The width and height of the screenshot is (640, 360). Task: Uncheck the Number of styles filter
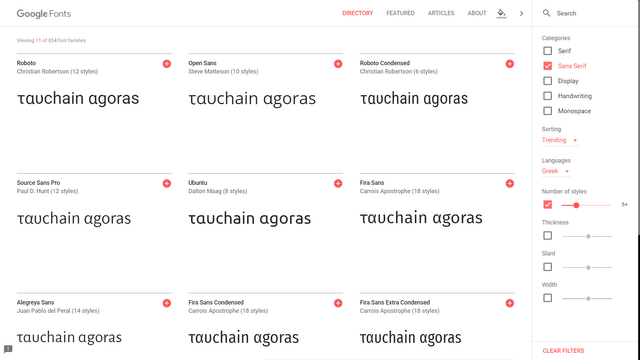[547, 204]
